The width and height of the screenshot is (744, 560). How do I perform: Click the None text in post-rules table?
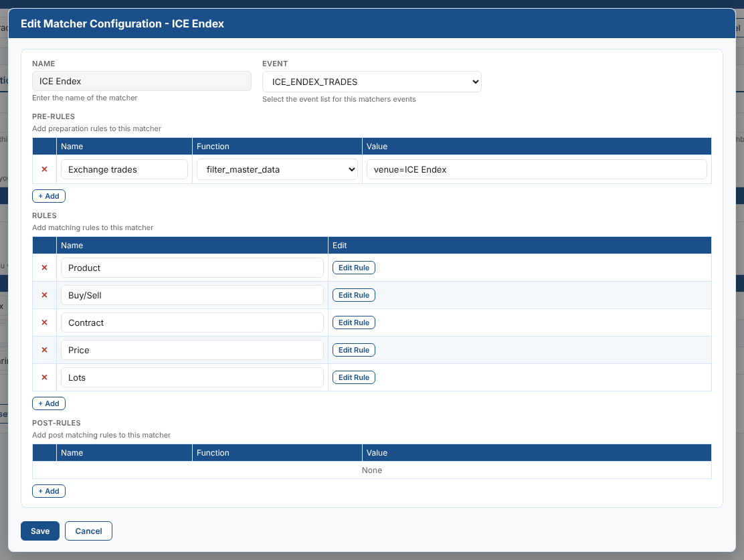click(x=372, y=470)
